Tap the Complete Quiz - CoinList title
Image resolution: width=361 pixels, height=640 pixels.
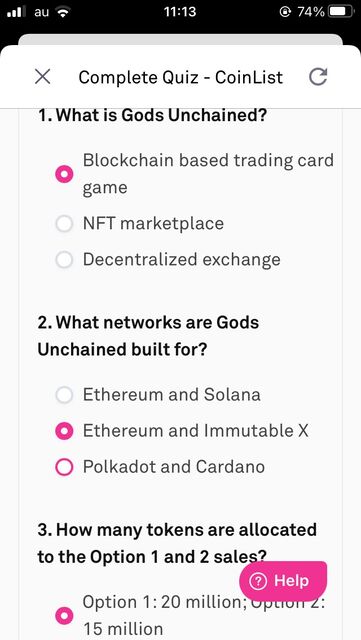point(180,77)
